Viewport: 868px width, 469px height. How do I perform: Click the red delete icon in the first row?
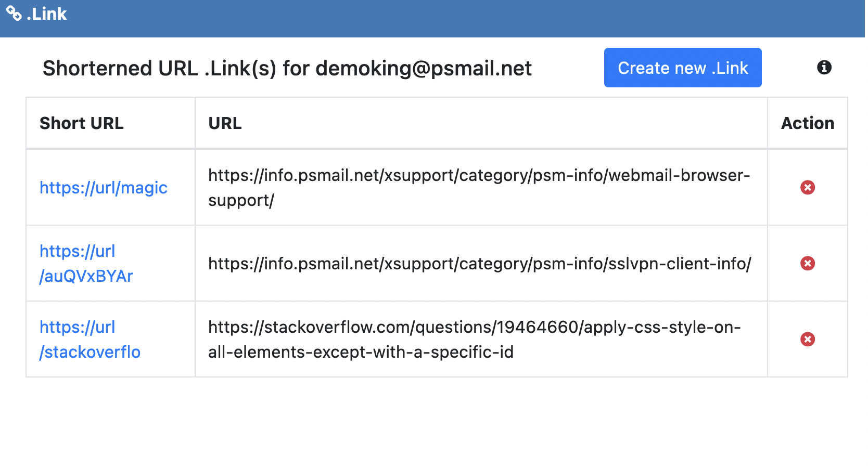pos(807,188)
